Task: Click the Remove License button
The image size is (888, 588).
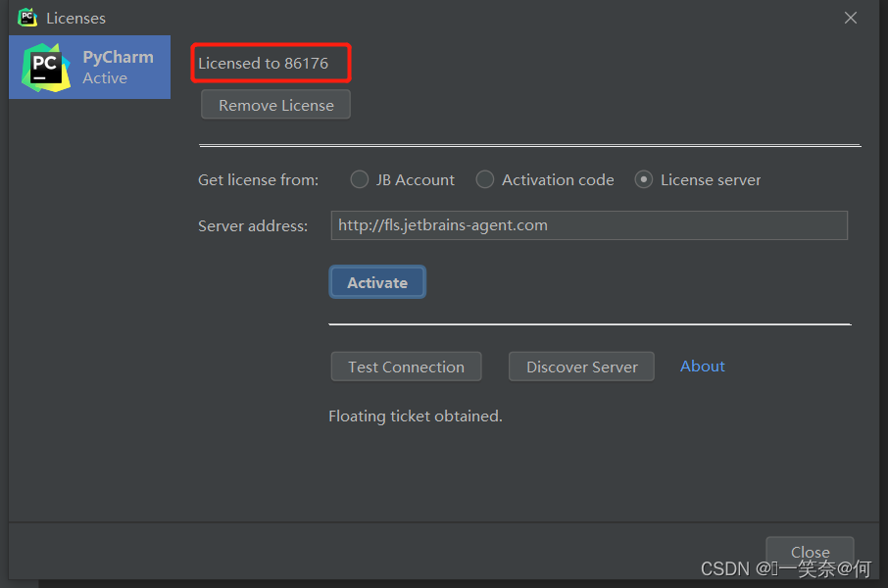Action: (x=275, y=105)
